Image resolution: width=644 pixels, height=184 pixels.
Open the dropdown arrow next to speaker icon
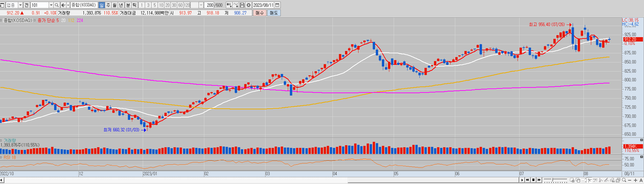pos(68,5)
